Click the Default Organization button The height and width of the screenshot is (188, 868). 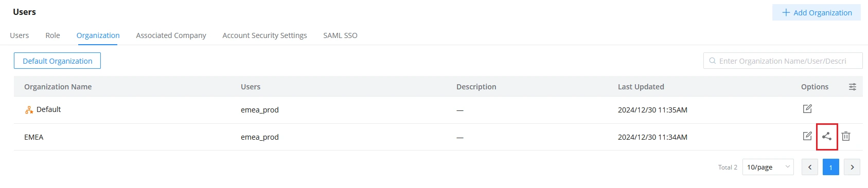click(x=57, y=61)
